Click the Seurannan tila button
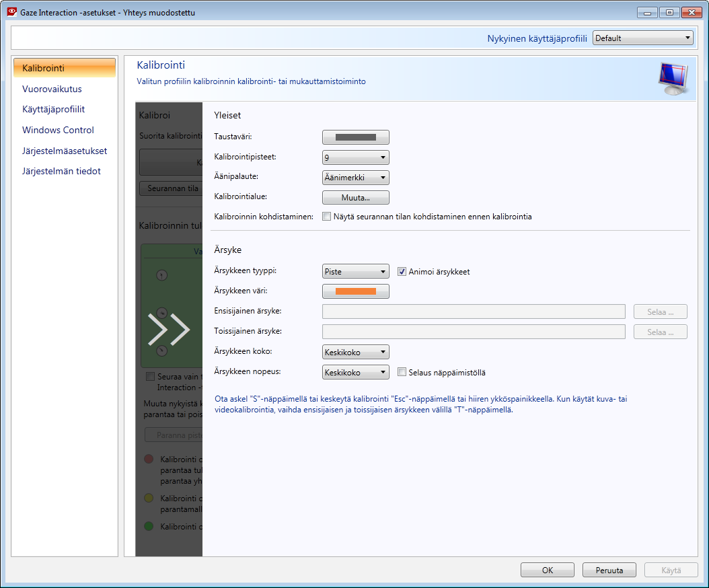This screenshot has width=709, height=588. tap(172, 188)
